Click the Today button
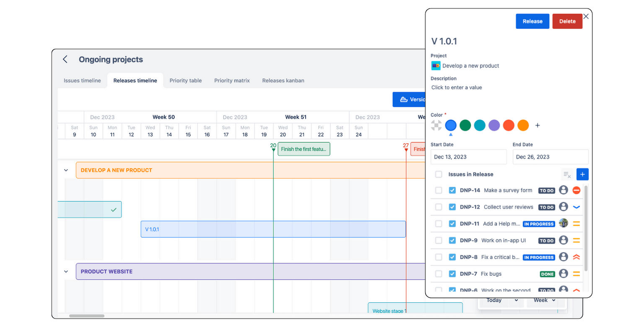This screenshot has width=644, height=327. tap(494, 300)
